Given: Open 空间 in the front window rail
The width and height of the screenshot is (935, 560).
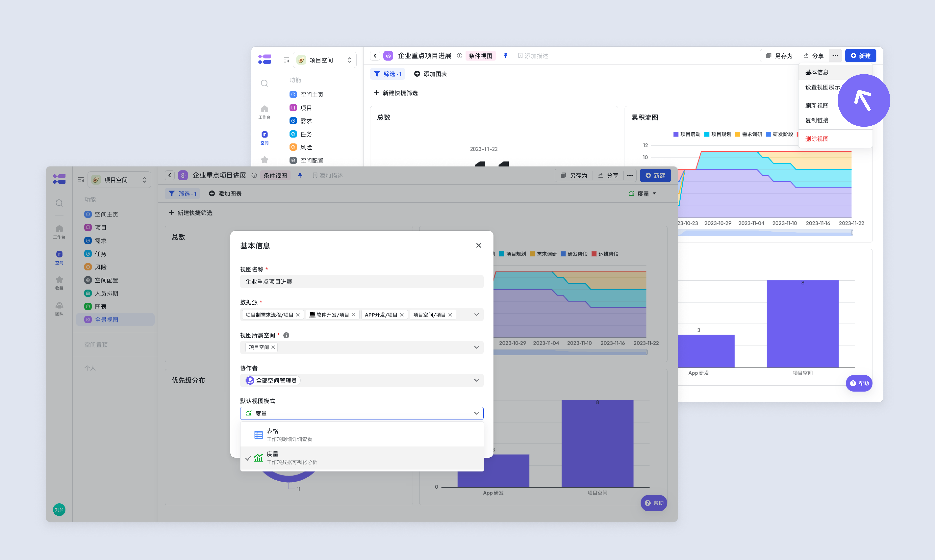Looking at the screenshot, I should click(59, 257).
